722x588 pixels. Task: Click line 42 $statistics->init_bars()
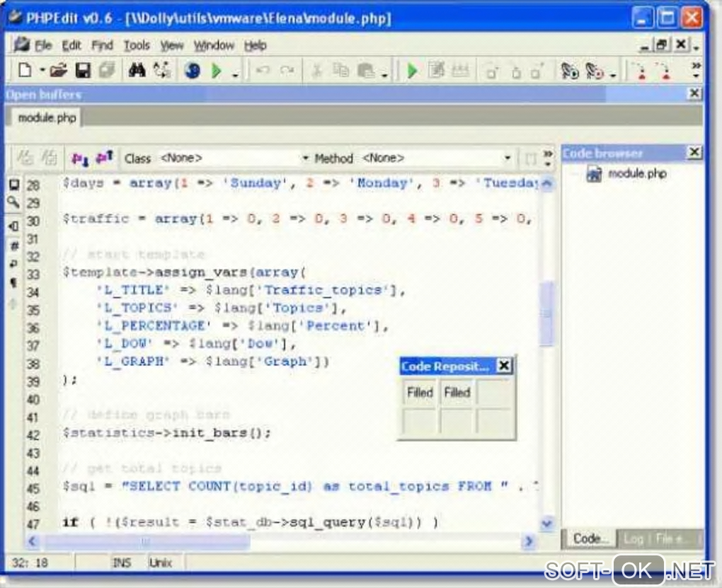166,433
